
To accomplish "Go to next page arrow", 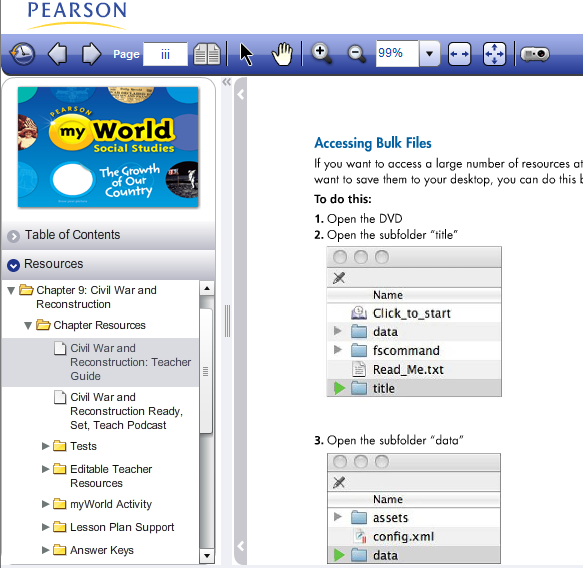I will pyautogui.click(x=91, y=54).
